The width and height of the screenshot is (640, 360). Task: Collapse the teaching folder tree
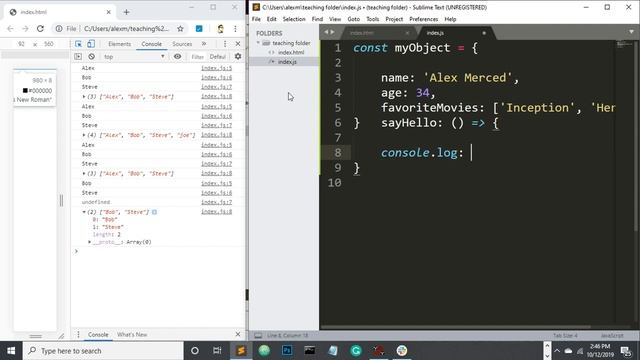[x=258, y=43]
